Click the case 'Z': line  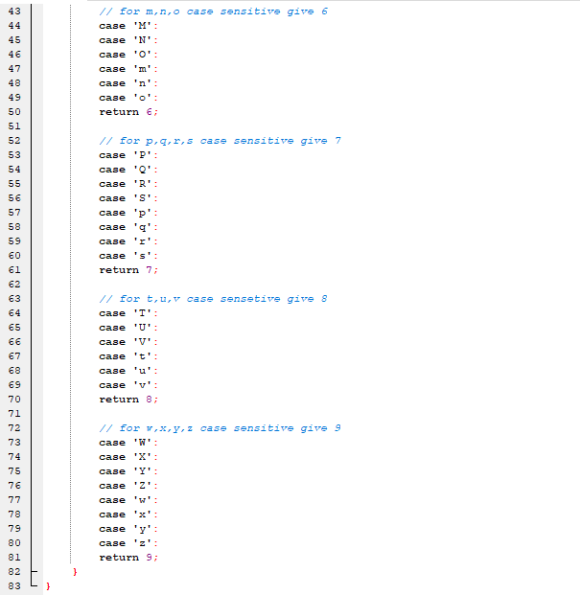point(128,485)
